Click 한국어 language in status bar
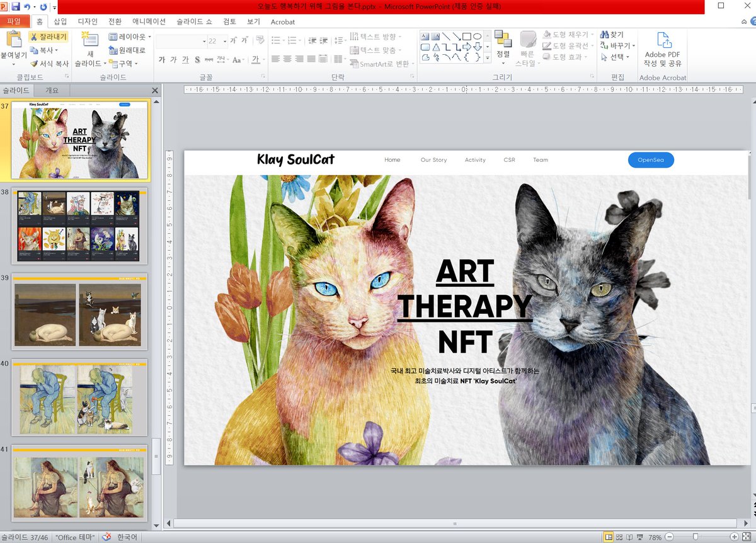This screenshot has height=543, width=756. (127, 537)
